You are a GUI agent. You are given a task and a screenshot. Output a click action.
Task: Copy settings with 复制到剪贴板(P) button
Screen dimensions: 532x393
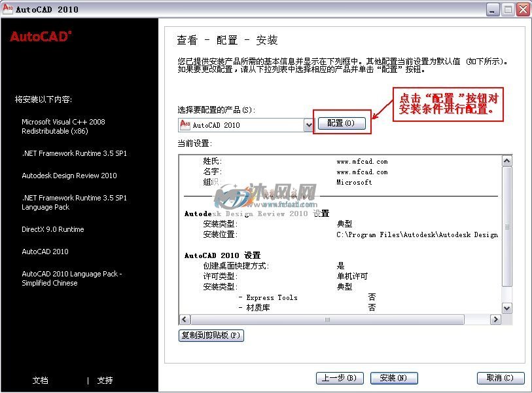(211, 335)
